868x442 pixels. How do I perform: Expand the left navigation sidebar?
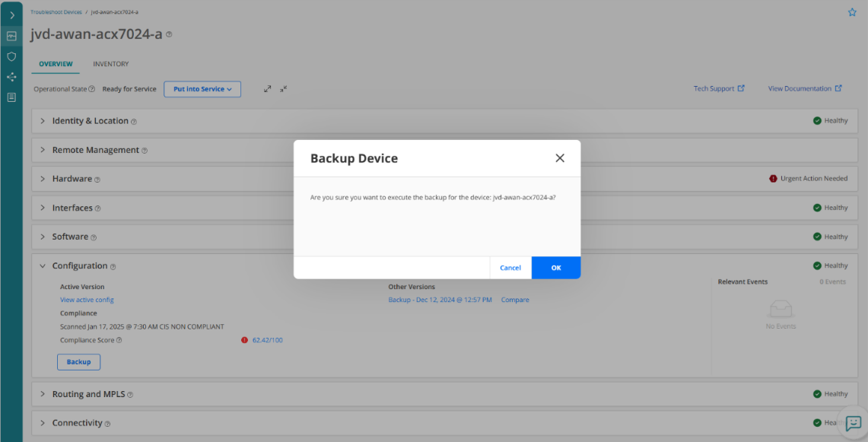point(11,15)
